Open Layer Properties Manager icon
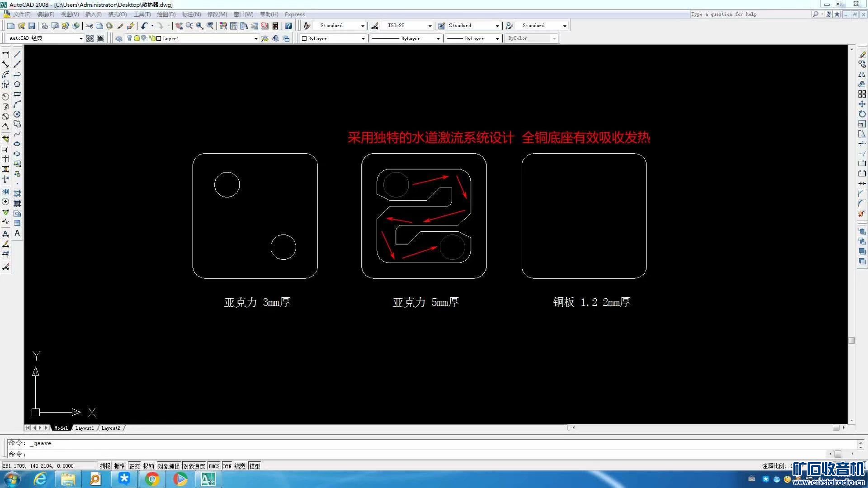This screenshot has width=868, height=488. (119, 38)
